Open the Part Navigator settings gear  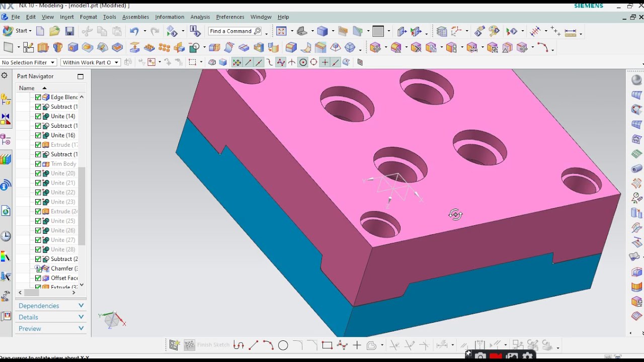[x=5, y=75]
